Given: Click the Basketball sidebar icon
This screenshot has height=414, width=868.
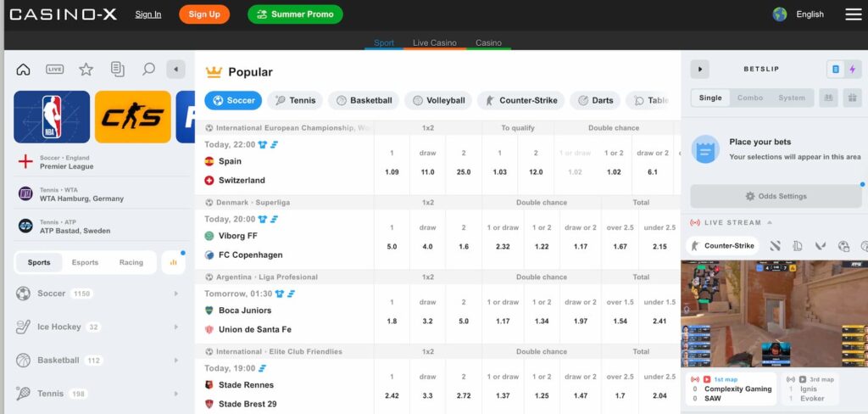Looking at the screenshot, I should (x=23, y=361).
